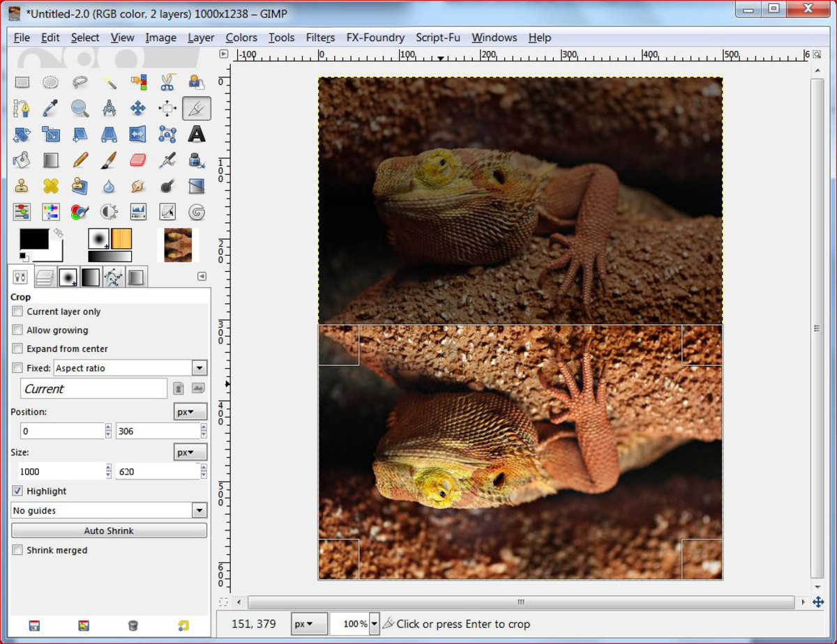This screenshot has width=837, height=644.
Task: Open the Colors menu
Action: (241, 38)
